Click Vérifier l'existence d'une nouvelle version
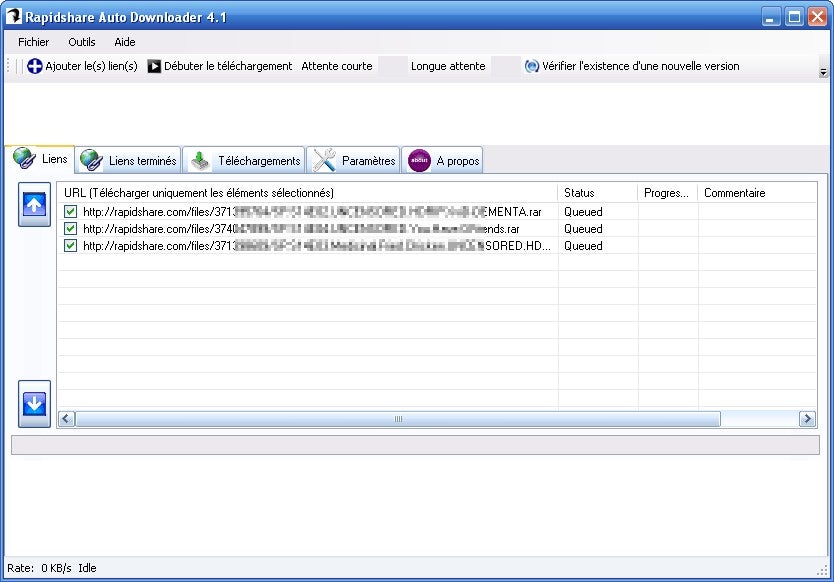This screenshot has width=834, height=582. point(640,66)
